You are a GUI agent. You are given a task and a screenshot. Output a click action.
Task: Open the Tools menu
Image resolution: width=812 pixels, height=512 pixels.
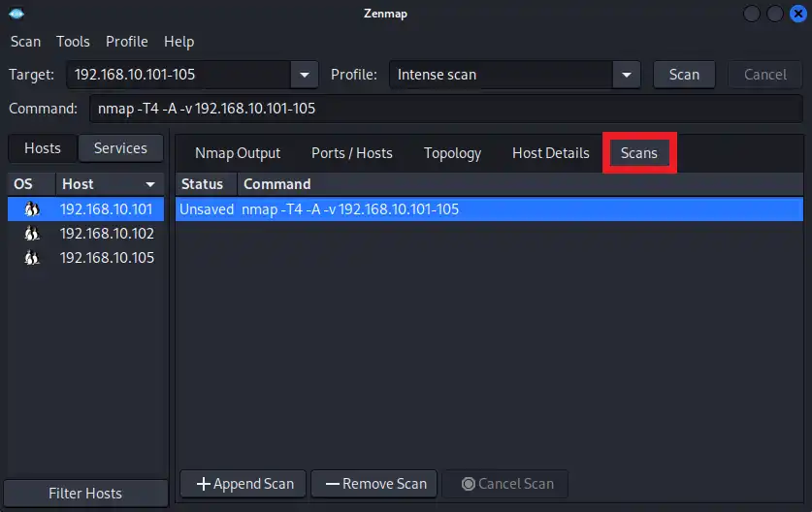point(73,42)
